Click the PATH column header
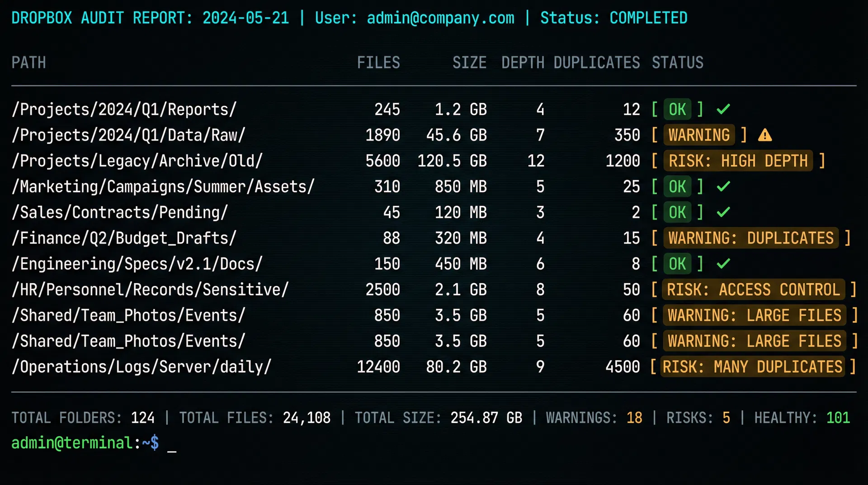Image resolution: width=868 pixels, height=485 pixels. (x=28, y=63)
